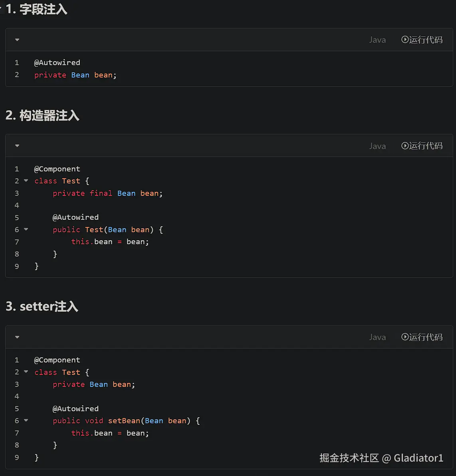Run the setter injection code block
Image resolution: width=456 pixels, height=476 pixels.
422,337
